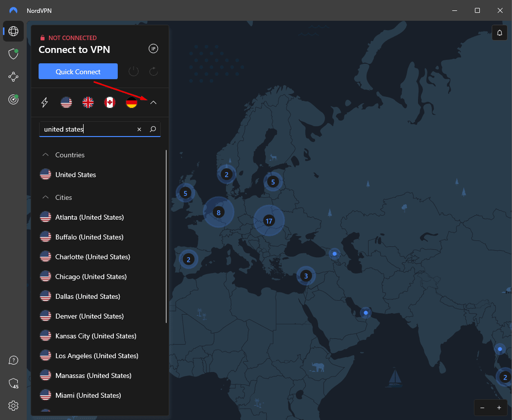This screenshot has height=420, width=512.
Task: Connect to Chicago (United States)
Action: 100,277
